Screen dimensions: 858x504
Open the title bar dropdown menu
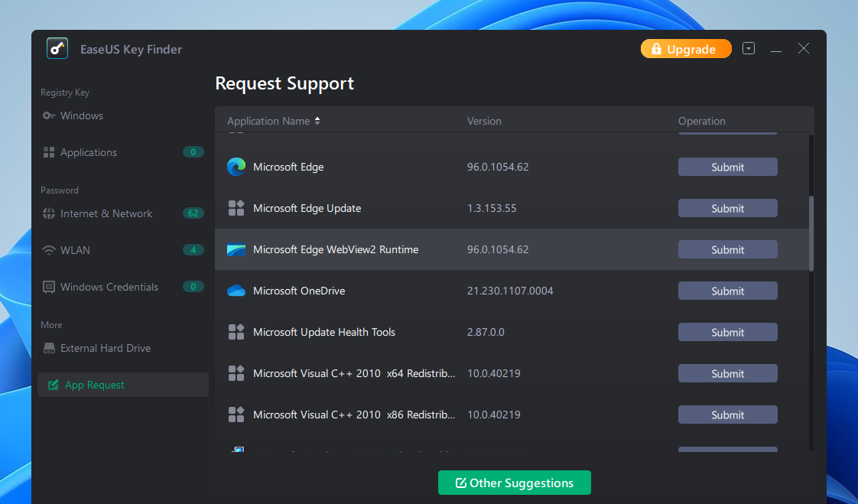click(749, 48)
